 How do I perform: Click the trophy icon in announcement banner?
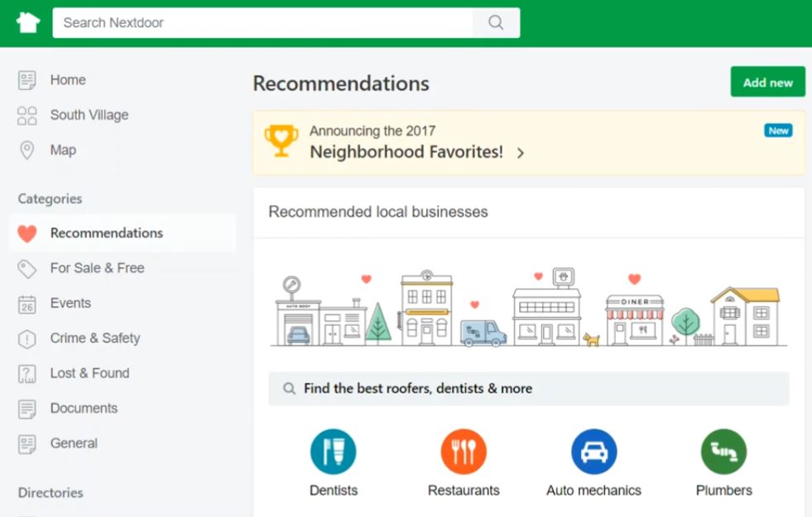[x=281, y=141]
